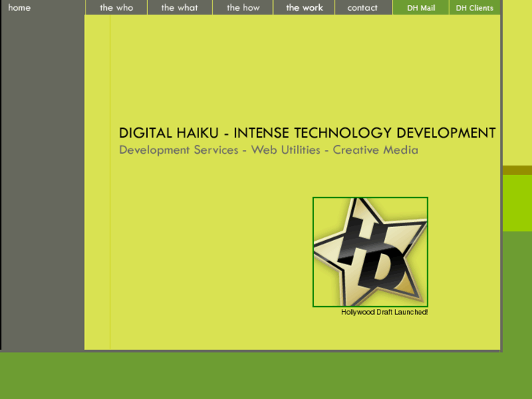Go to the home page link

click(x=19, y=7)
